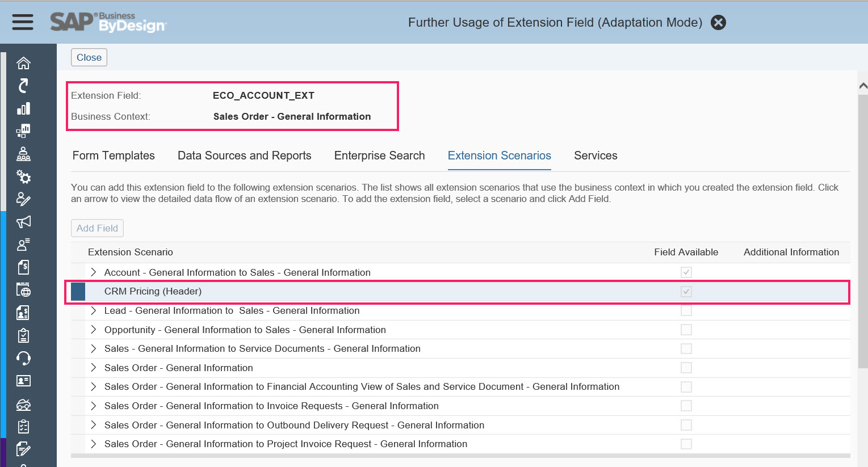Open the bar chart analytics icon
868x467 pixels.
(23, 108)
